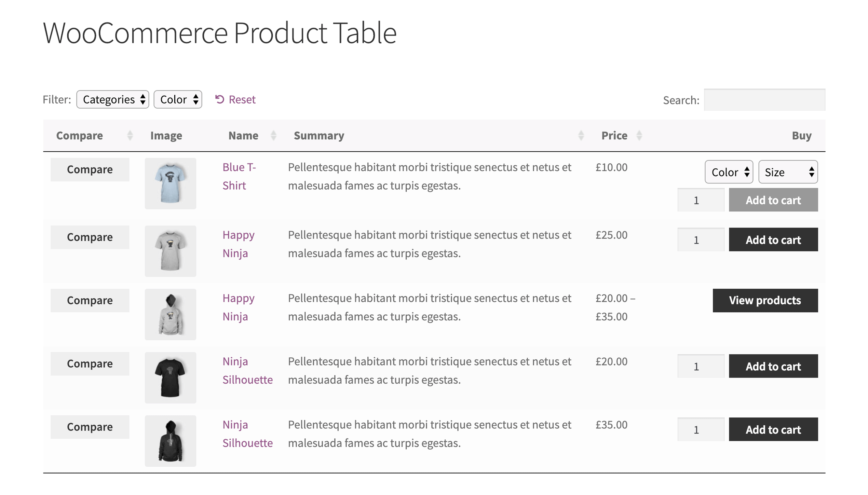Click Compare button for Blue T-Shirt
Viewport: 868px width, 495px height.
tap(90, 169)
